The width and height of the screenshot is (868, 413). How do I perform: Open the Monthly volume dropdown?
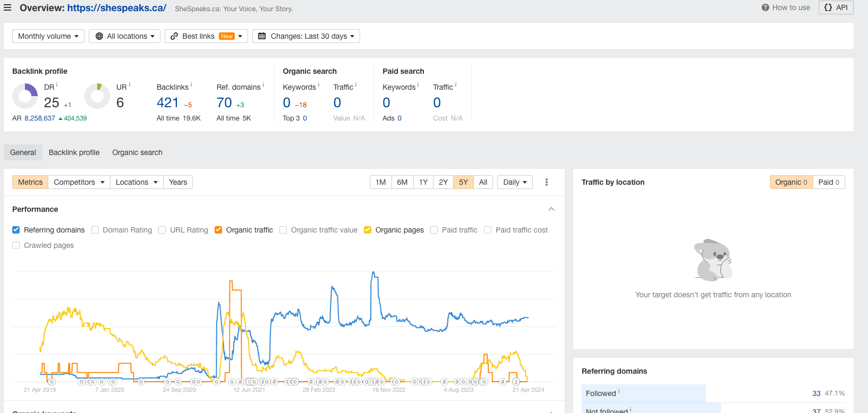[x=48, y=36]
